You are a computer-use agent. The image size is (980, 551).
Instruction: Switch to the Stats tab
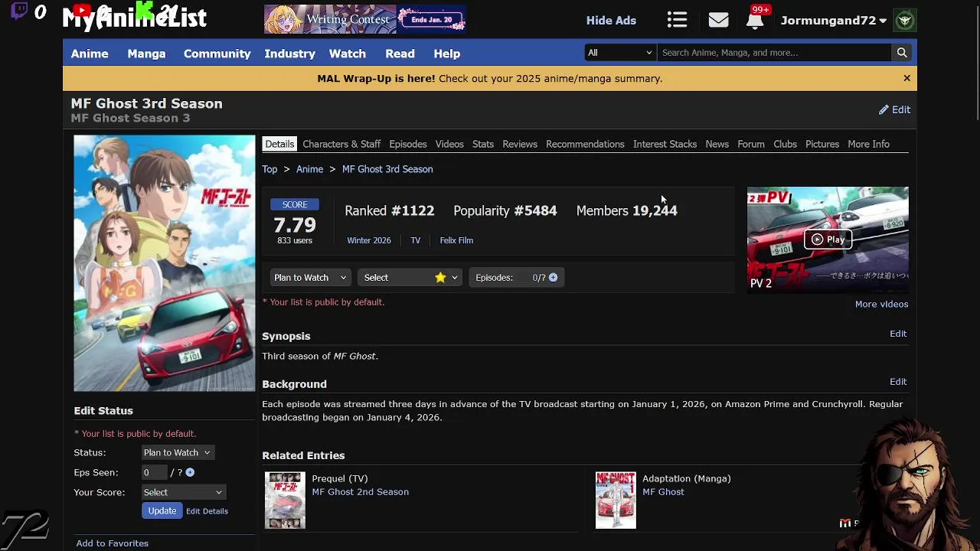point(483,144)
